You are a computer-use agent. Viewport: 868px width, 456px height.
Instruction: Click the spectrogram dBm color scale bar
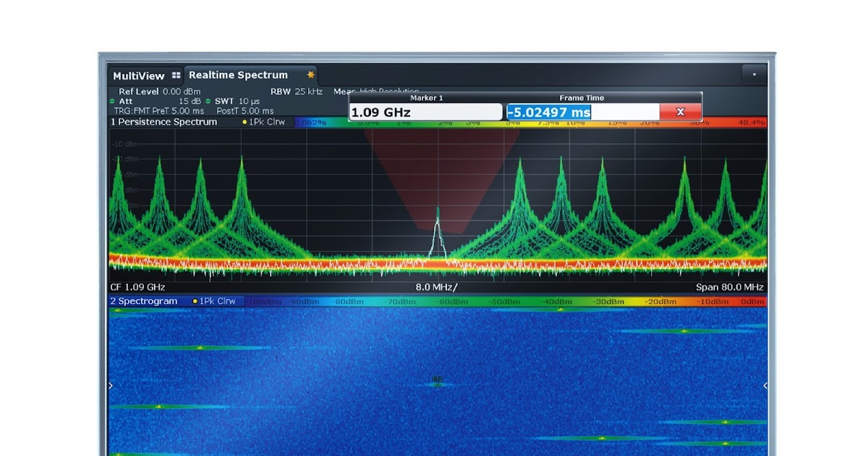(x=505, y=301)
